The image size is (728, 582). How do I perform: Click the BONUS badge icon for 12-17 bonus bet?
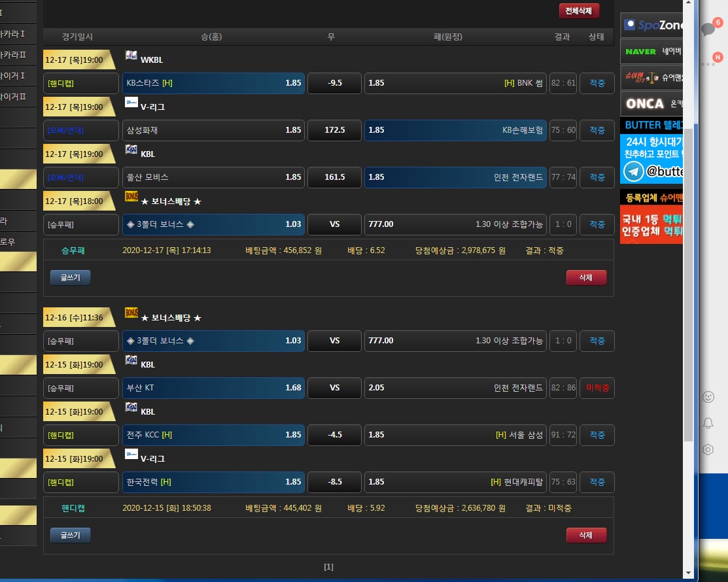tap(131, 197)
